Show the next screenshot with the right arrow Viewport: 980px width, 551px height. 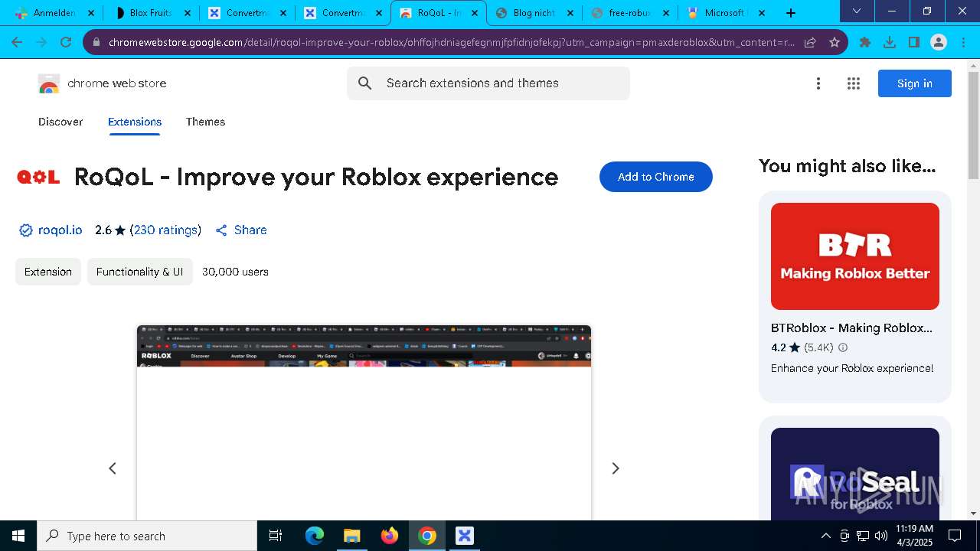616,468
